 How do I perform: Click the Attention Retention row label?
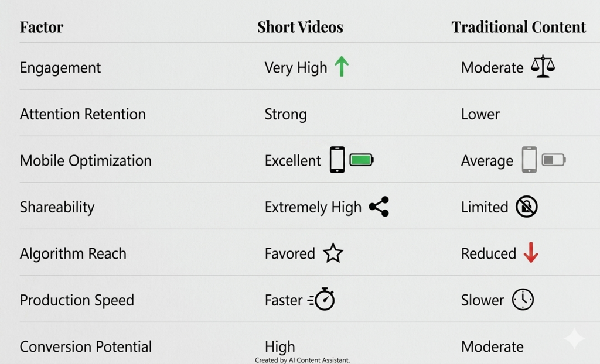pos(83,114)
